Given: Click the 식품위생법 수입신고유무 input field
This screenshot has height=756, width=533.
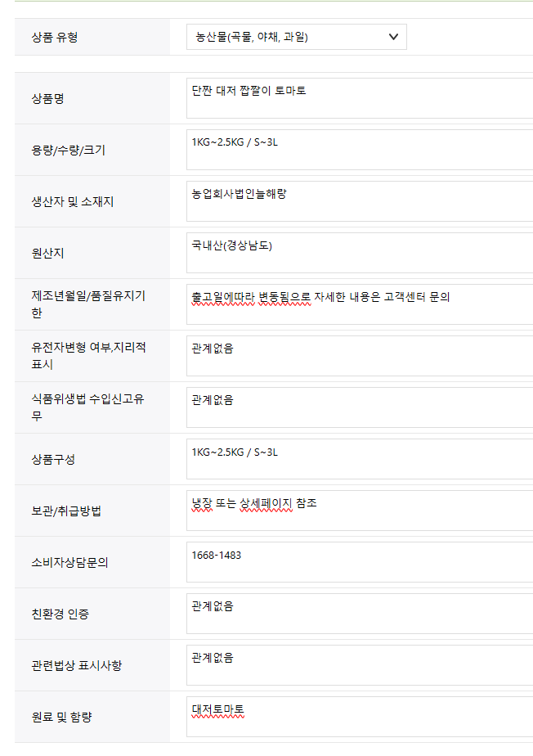Looking at the screenshot, I should (x=360, y=407).
